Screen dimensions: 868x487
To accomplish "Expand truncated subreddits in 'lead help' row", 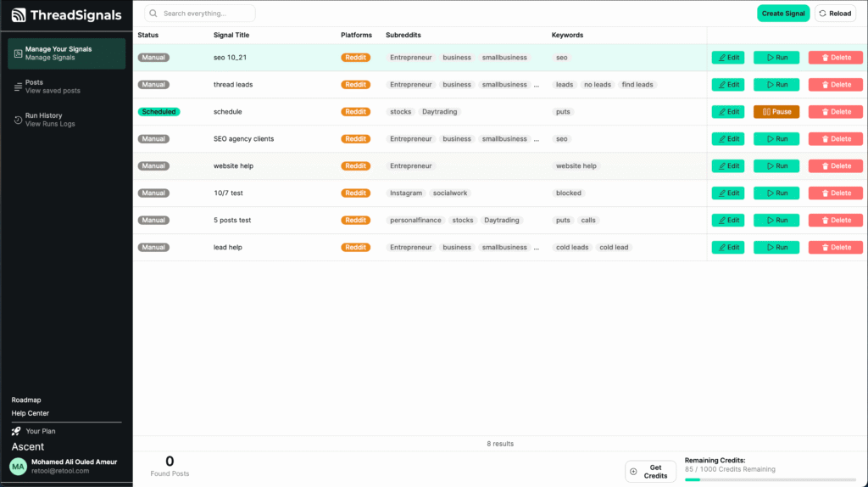I will [x=536, y=248].
